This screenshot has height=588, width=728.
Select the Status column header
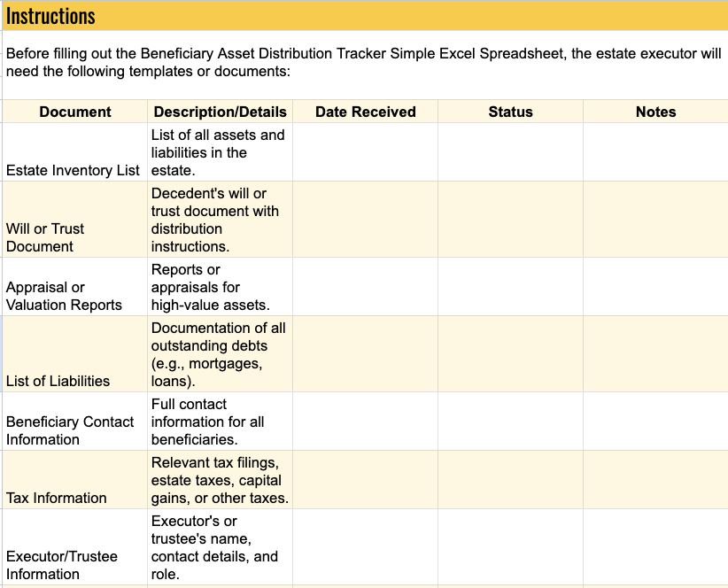(511, 112)
